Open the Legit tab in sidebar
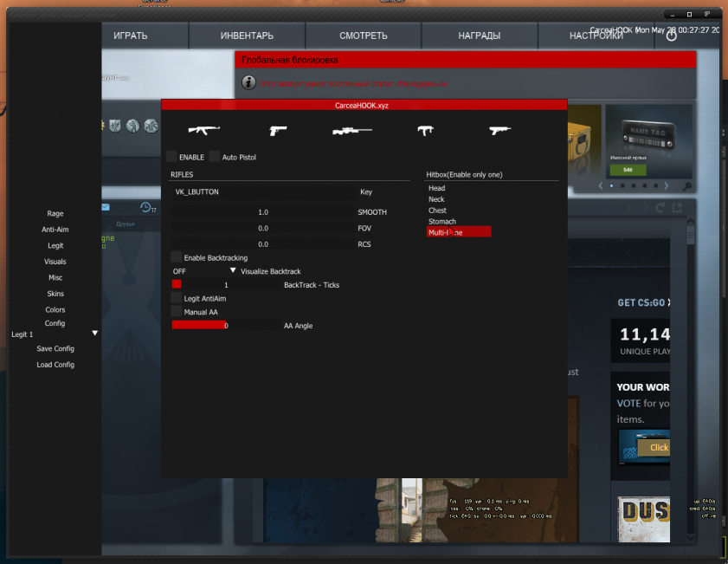The image size is (728, 564). click(x=55, y=245)
